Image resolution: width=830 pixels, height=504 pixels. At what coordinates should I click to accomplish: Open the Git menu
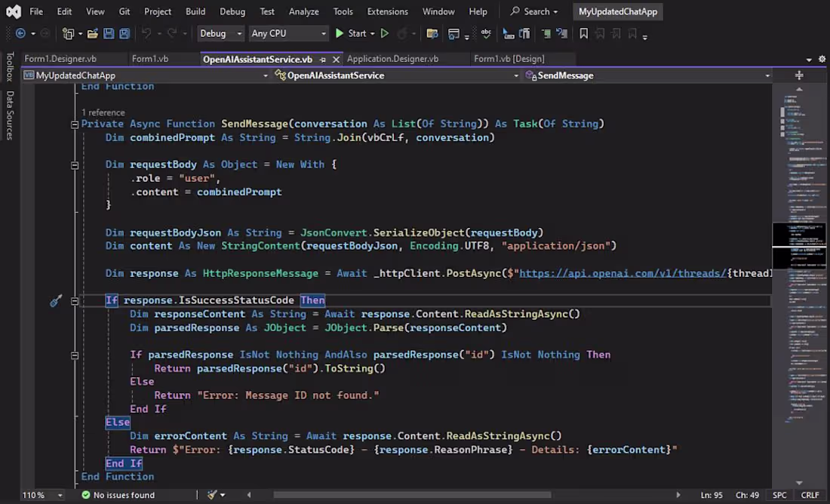124,11
